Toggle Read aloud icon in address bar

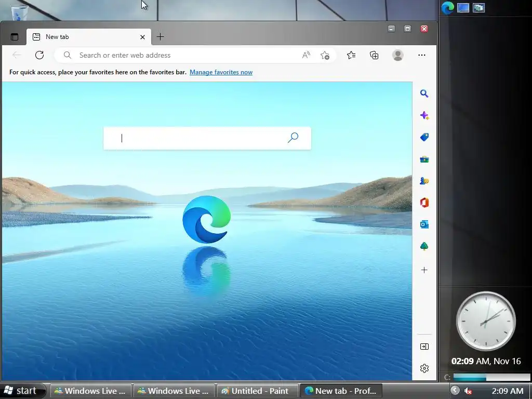306,55
